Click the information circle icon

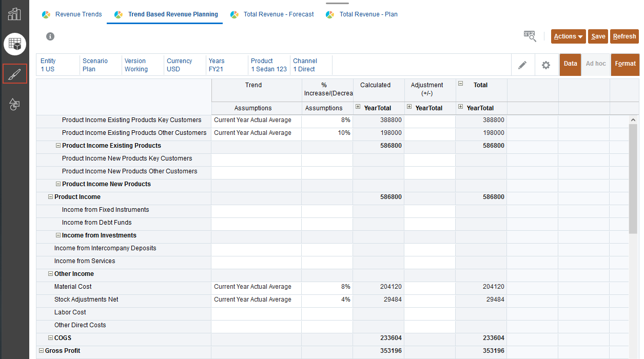click(x=50, y=36)
